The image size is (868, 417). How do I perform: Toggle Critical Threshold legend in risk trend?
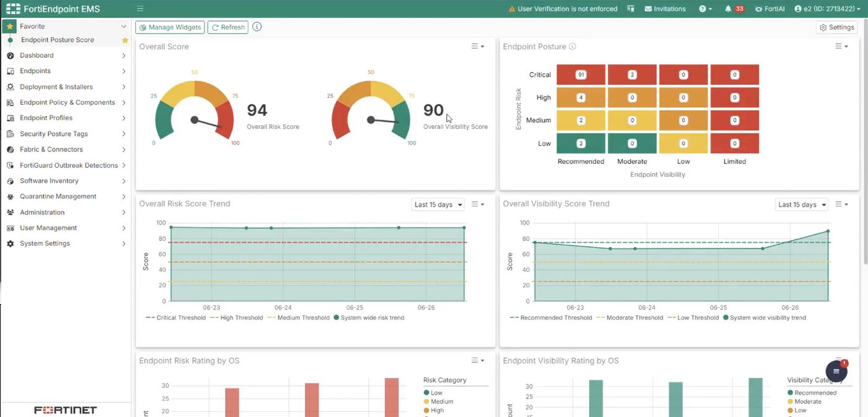[x=176, y=318]
